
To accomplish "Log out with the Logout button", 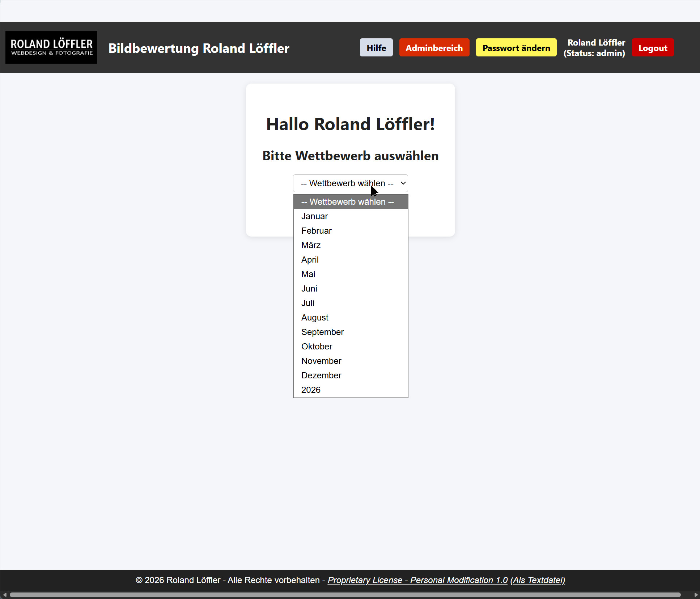I will point(653,48).
